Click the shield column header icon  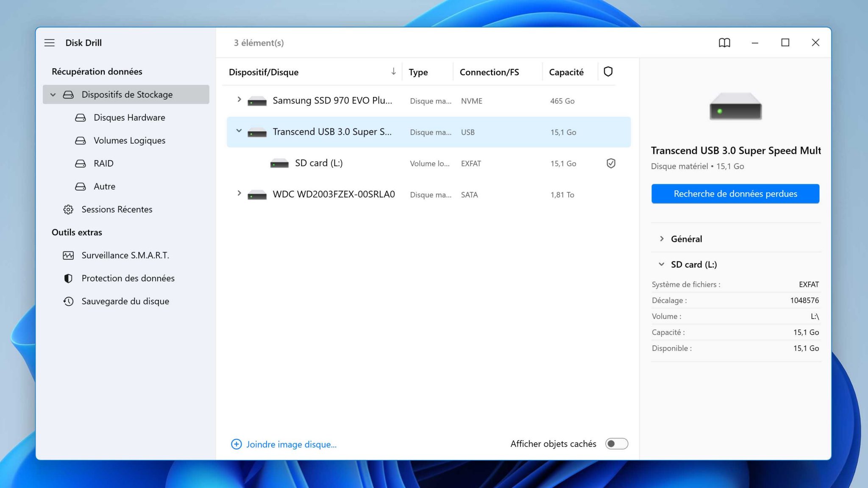pyautogui.click(x=608, y=72)
